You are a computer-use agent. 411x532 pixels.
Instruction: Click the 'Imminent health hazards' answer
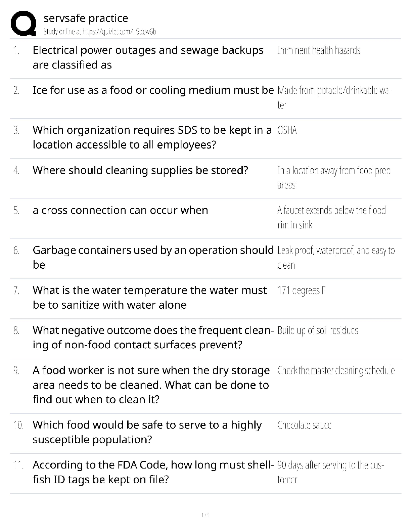pos(319,50)
